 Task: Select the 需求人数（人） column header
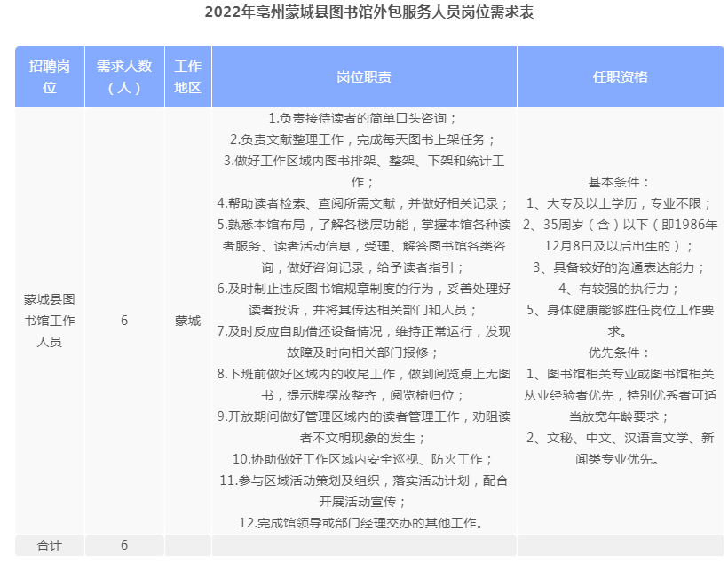124,76
